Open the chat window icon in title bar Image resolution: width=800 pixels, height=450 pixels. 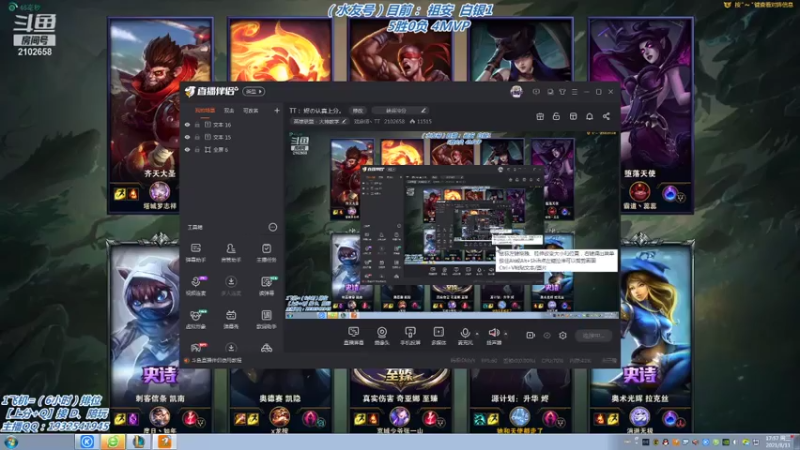(x=550, y=92)
